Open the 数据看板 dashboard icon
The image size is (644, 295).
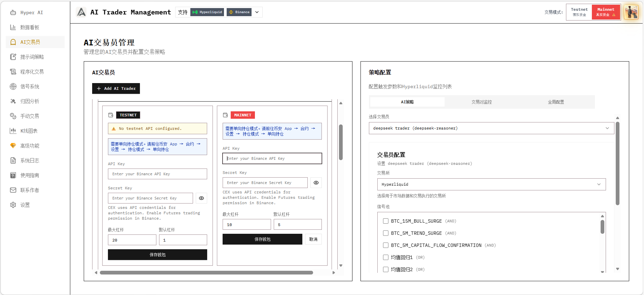click(x=13, y=27)
